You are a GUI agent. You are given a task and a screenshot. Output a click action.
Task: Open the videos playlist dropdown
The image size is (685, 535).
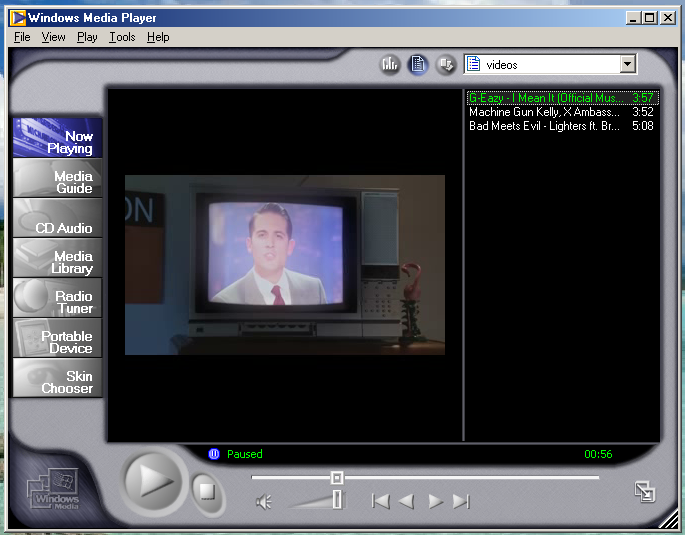pos(627,65)
